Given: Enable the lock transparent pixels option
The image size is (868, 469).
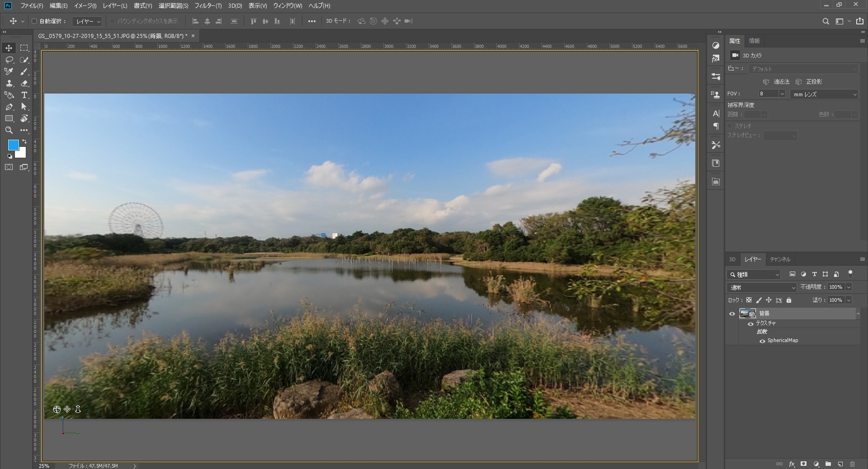Looking at the screenshot, I should coord(749,300).
